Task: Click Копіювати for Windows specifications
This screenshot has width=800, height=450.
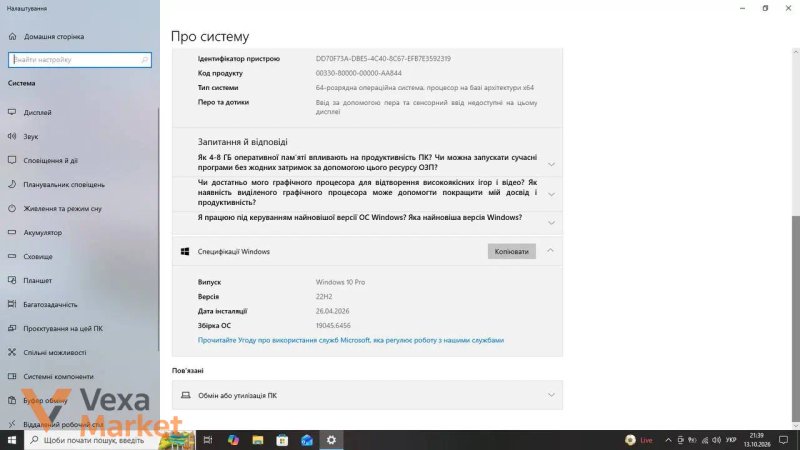Action: (x=512, y=251)
